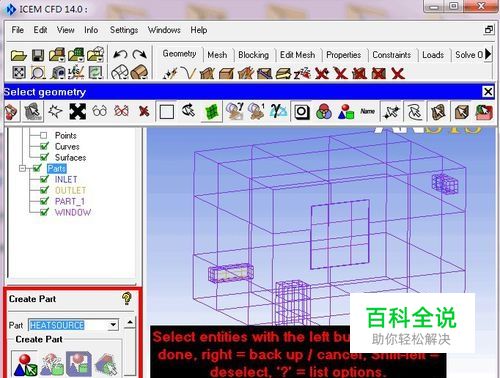The image size is (500, 378).
Task: Click the Undo arrow icon
Action: 120,54
